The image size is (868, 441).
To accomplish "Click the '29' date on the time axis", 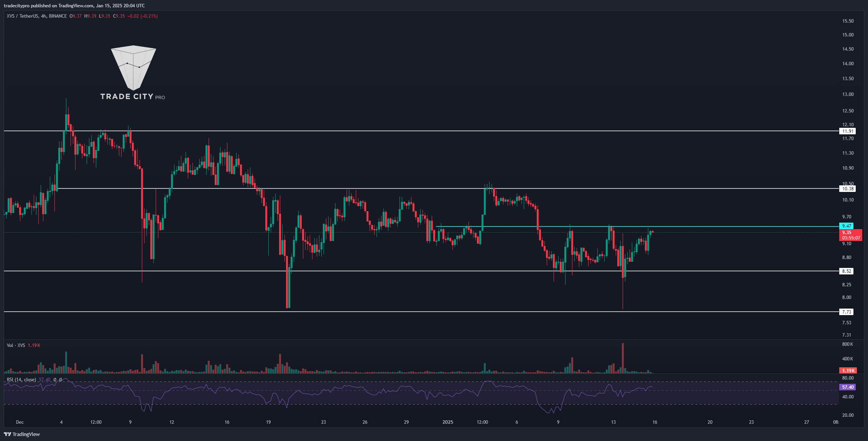I will point(406,422).
